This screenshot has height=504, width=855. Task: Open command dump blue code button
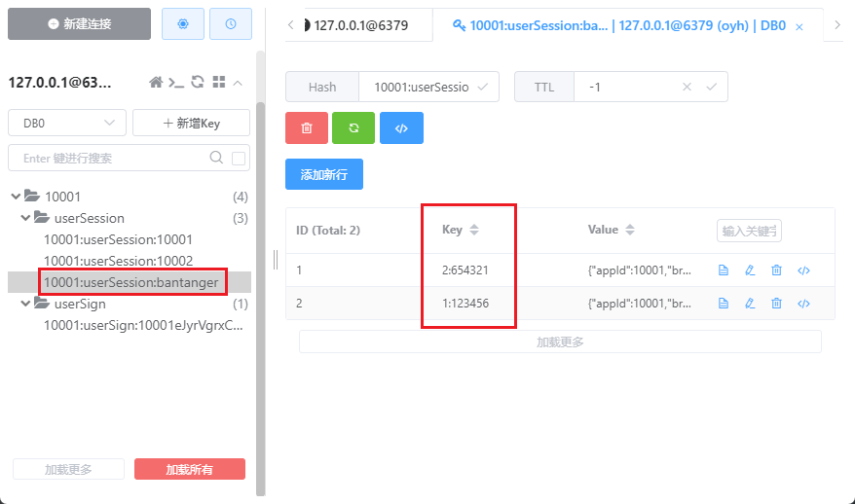point(401,128)
